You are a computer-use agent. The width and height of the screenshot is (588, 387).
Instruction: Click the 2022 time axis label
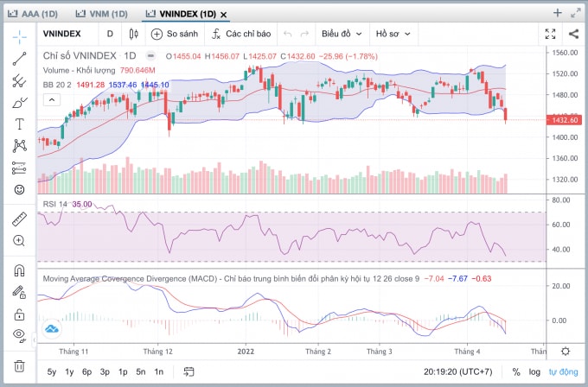[246, 352]
